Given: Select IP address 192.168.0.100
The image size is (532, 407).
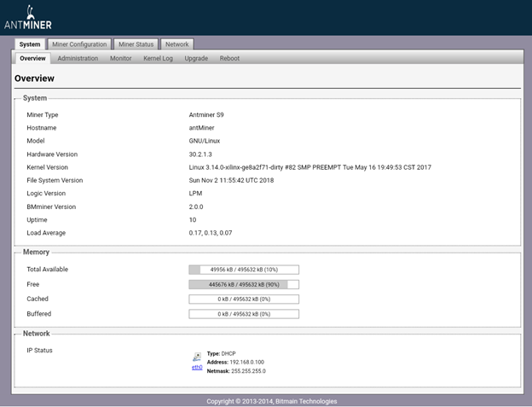Looking at the screenshot, I should [246, 362].
